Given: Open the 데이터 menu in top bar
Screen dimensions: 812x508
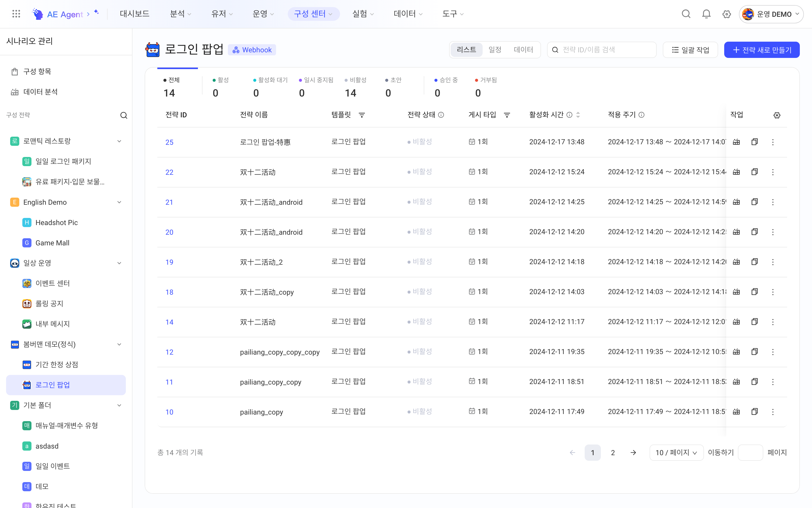Looking at the screenshot, I should (408, 14).
